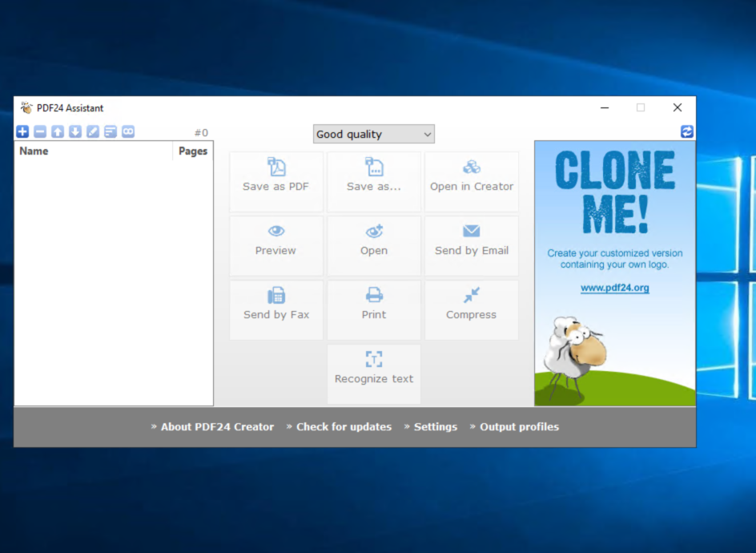The height and width of the screenshot is (553, 756).
Task: Click the minus remove file icon
Action: coord(40,131)
